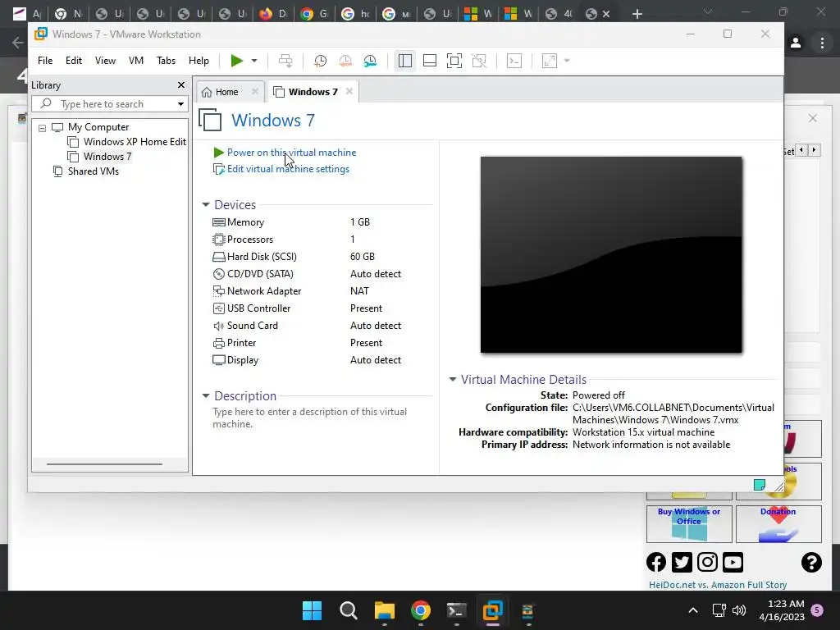
Task: Toggle the thumbnail bar view icon
Action: click(430, 61)
